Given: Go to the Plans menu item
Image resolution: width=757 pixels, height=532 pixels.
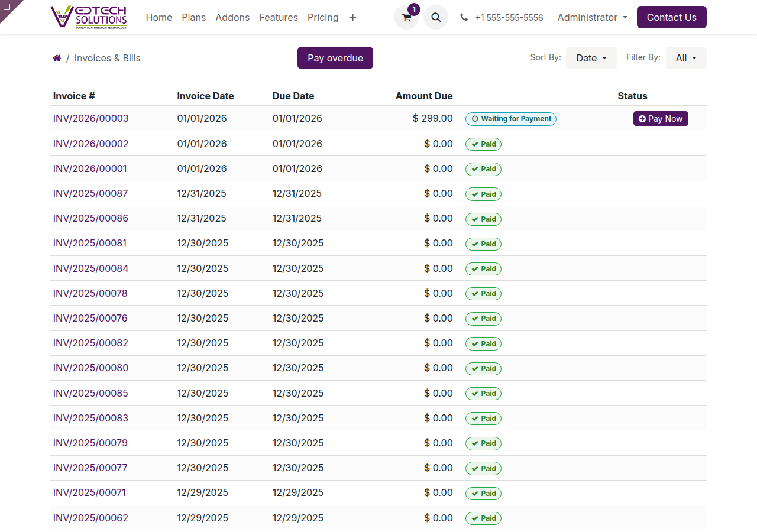Looking at the screenshot, I should (194, 18).
